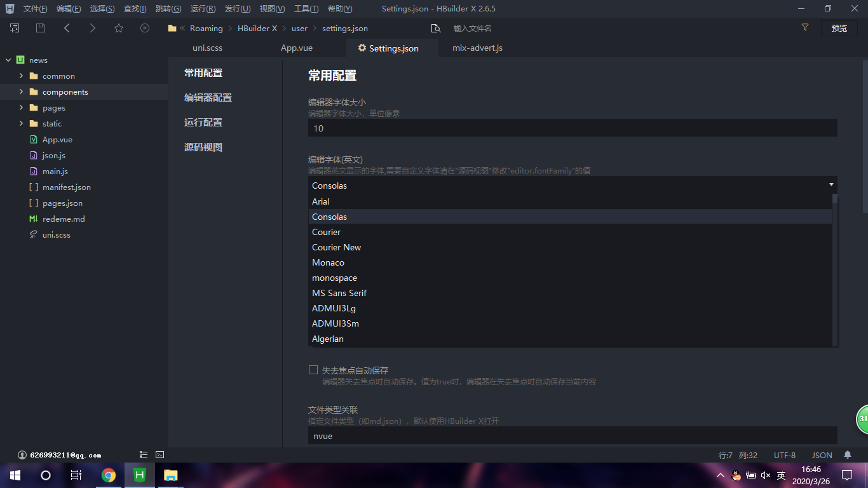Click the font list scrollbar
The image size is (868, 488).
[x=835, y=270]
